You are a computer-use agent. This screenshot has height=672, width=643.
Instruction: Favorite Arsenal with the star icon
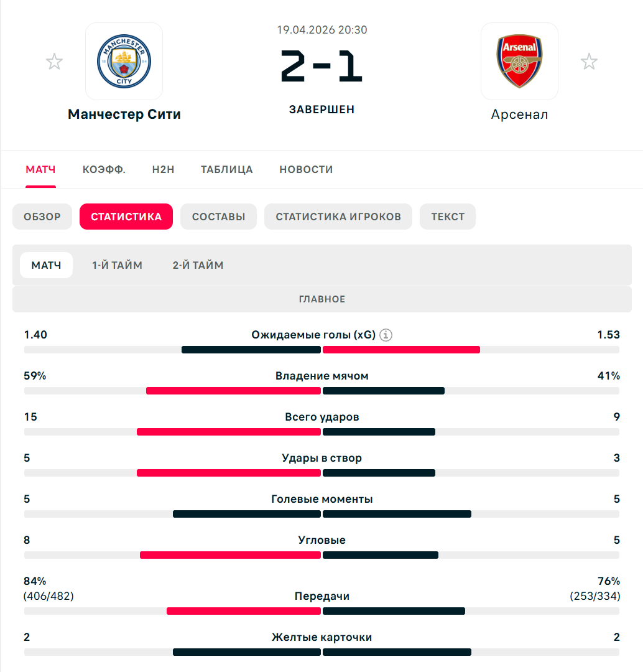[588, 62]
